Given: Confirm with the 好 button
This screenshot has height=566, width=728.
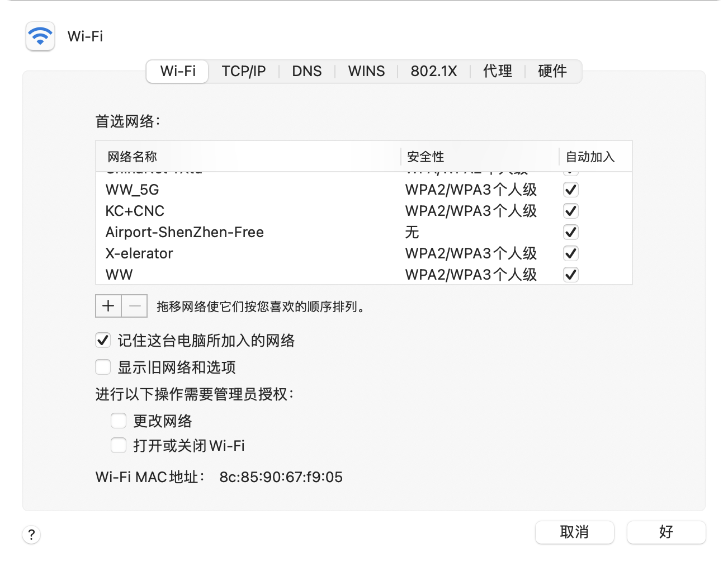Looking at the screenshot, I should click(x=666, y=532).
